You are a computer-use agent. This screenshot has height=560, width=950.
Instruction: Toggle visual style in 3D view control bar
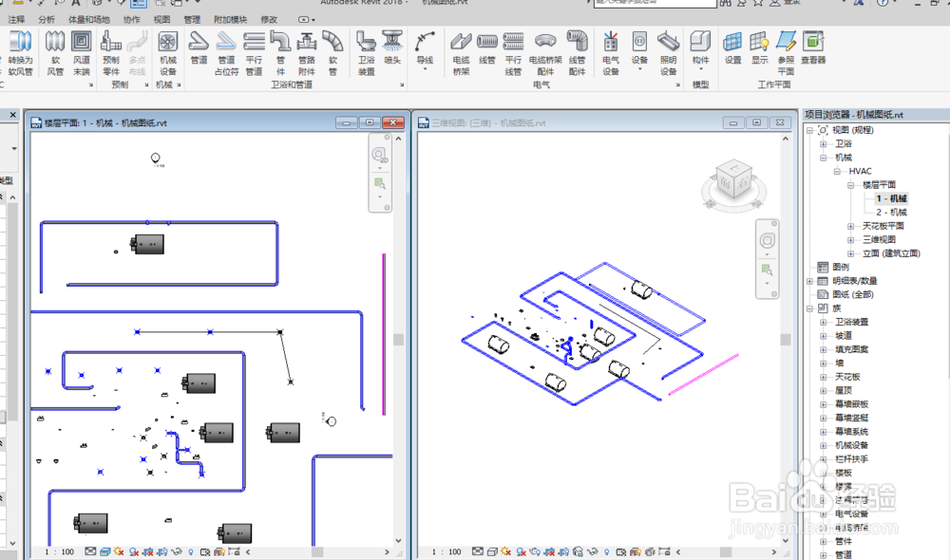[x=492, y=551]
